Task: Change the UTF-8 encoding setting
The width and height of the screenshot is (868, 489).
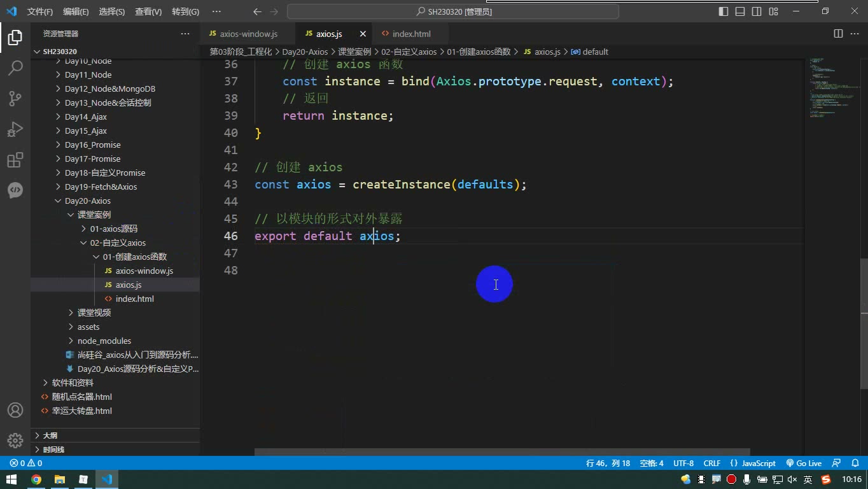Action: click(x=683, y=464)
